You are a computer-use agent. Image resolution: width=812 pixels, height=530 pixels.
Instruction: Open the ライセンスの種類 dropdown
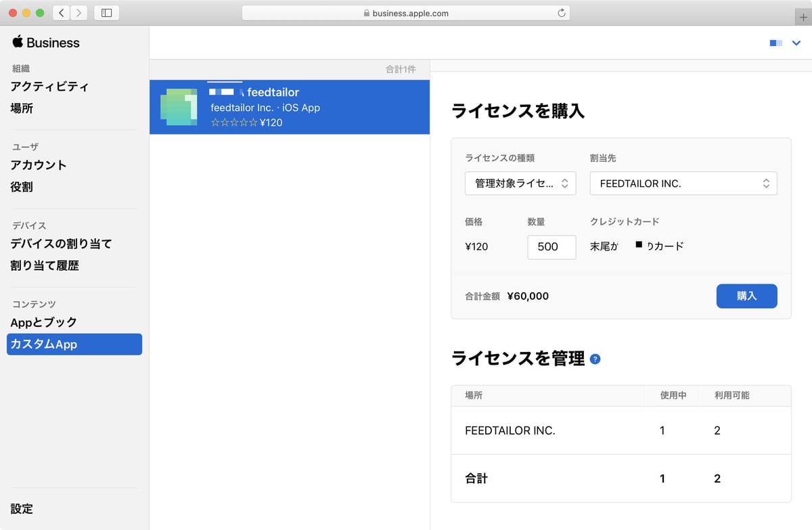point(520,183)
